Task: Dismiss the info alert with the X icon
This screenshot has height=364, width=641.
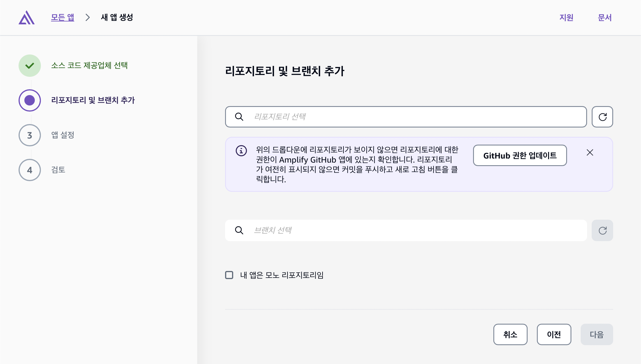Action: click(590, 152)
